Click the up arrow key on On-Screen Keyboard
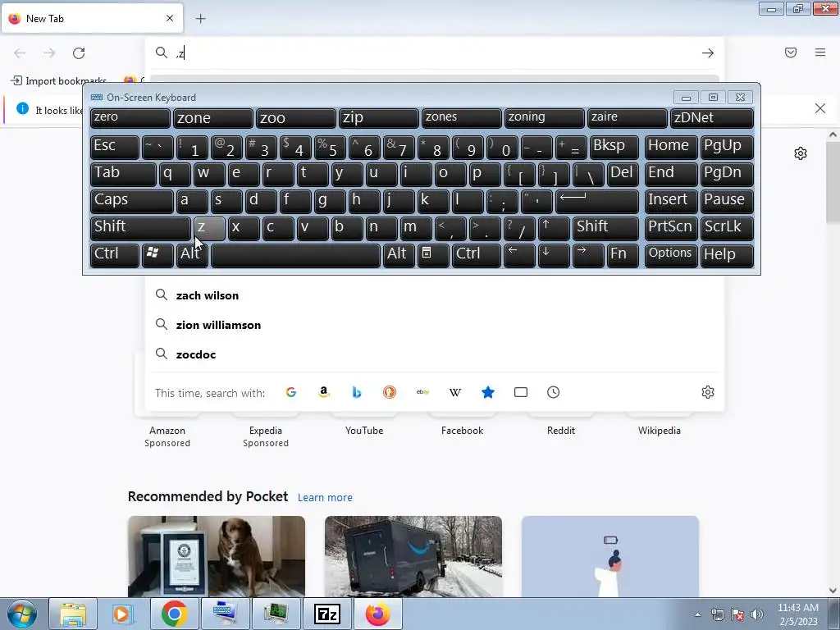The width and height of the screenshot is (840, 630). [554, 228]
